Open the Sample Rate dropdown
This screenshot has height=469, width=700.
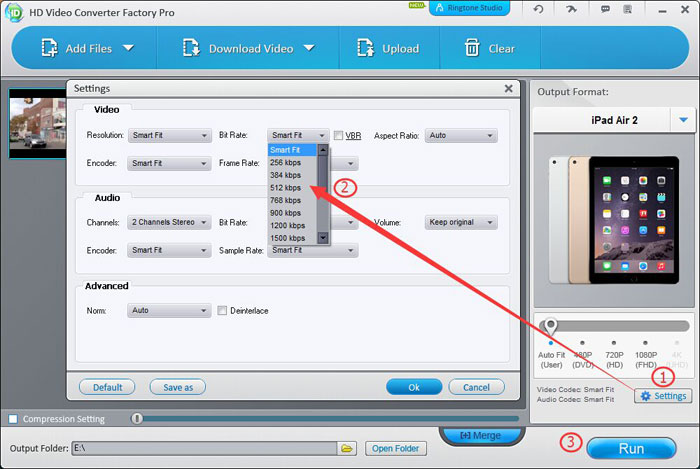click(x=312, y=250)
